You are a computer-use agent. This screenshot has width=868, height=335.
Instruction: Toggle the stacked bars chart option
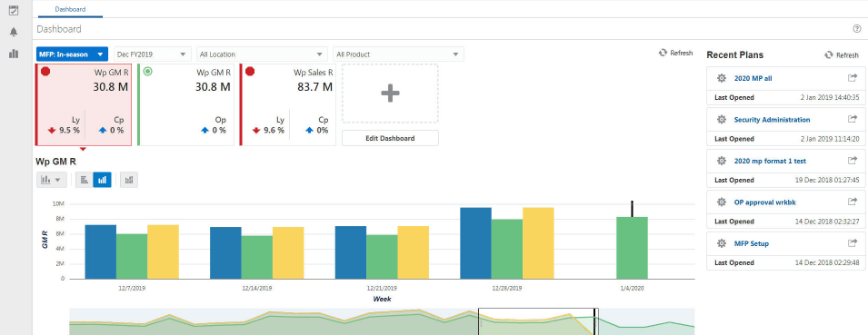129,180
